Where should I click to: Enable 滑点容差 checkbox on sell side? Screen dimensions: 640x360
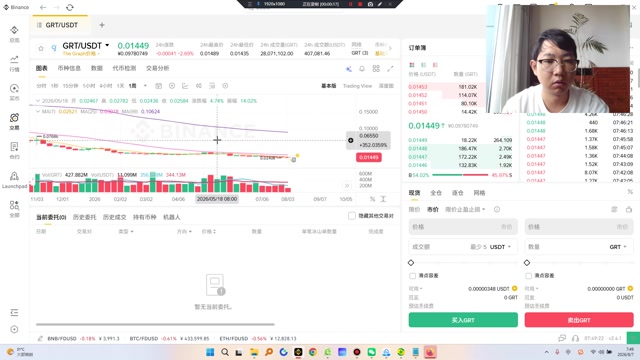[528, 276]
